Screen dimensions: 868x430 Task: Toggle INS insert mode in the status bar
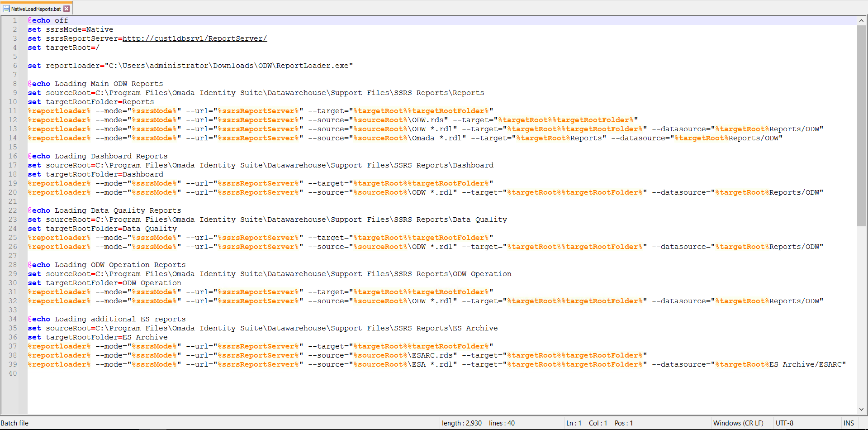(849, 423)
